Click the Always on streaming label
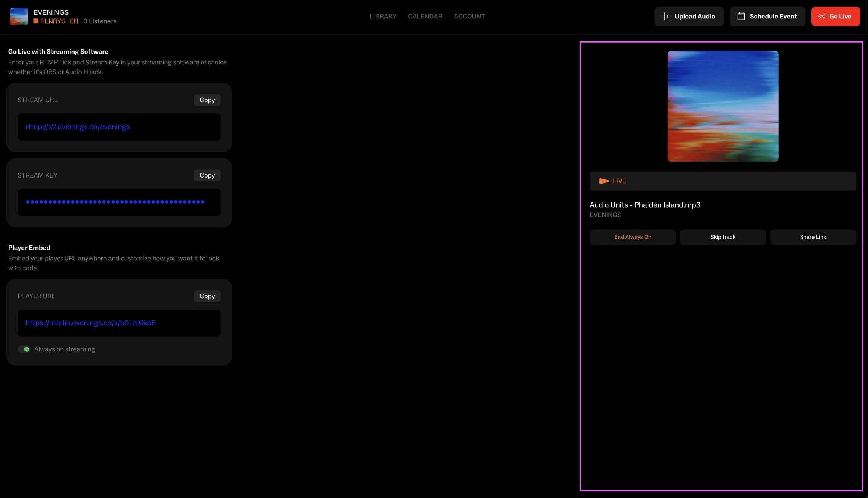Image resolution: width=868 pixels, height=498 pixels. coord(64,349)
